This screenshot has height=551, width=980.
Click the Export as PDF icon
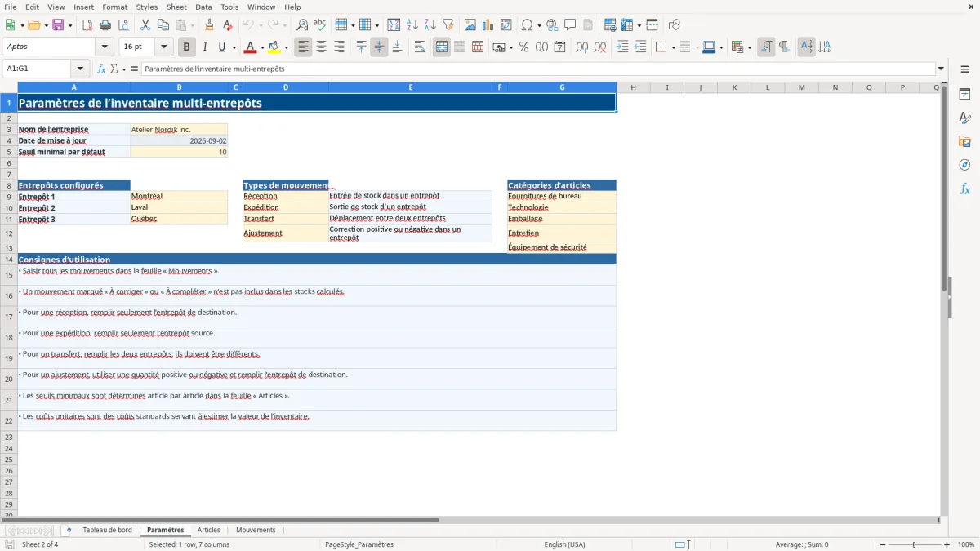(x=87, y=25)
